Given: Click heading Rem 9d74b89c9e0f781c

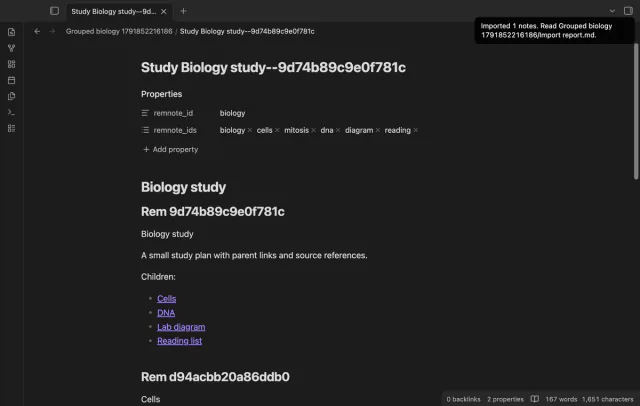Looking at the screenshot, I should (x=213, y=211).
